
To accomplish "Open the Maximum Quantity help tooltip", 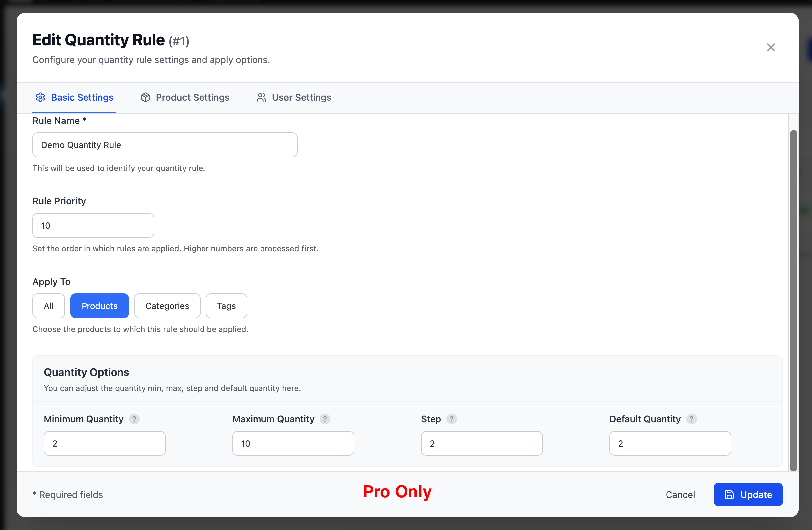I will pos(325,419).
